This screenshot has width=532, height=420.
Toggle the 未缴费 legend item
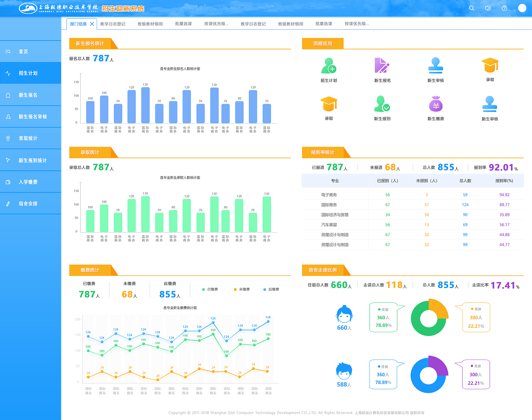(x=242, y=289)
